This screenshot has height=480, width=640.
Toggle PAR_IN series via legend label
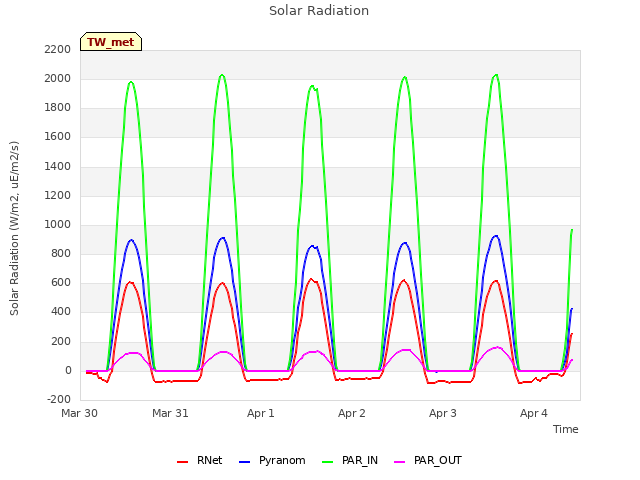360,460
